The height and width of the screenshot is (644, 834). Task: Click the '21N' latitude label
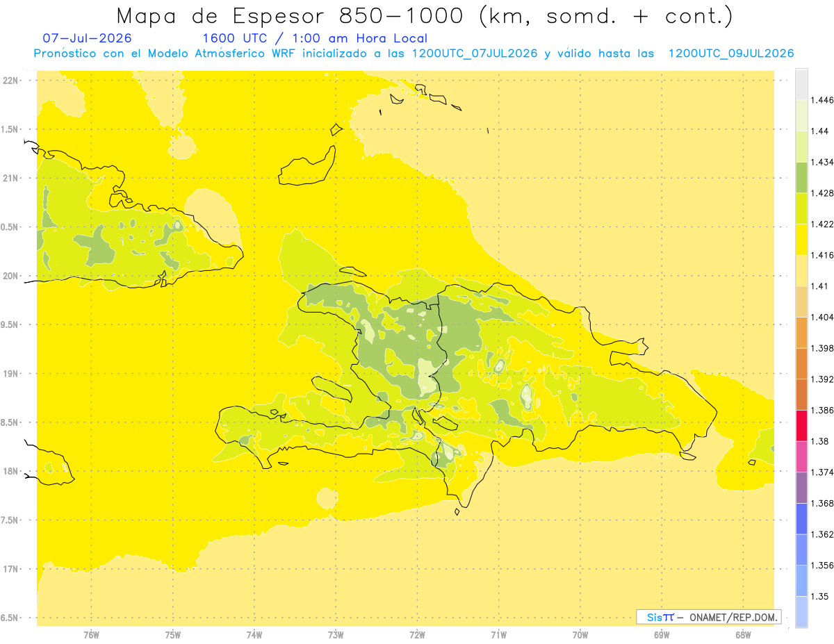10,178
